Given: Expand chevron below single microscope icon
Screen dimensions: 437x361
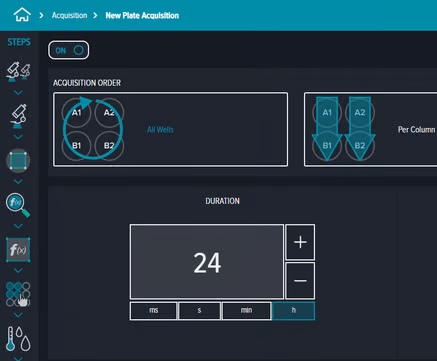Looking at the screenshot, I should (x=18, y=137).
